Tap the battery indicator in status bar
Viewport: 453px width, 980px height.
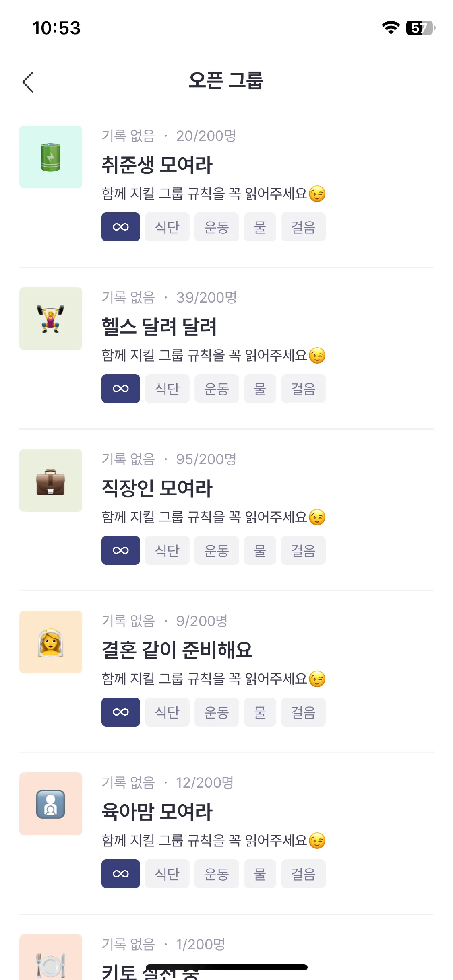421,28
